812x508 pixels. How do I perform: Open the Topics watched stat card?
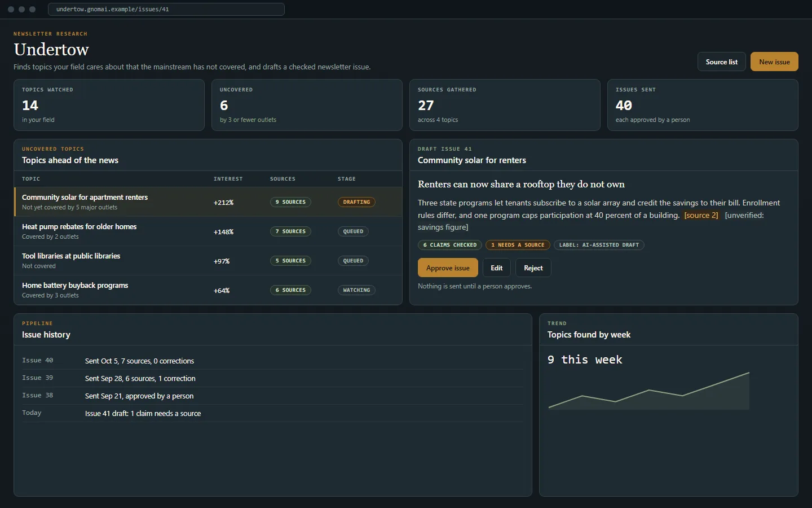109,105
